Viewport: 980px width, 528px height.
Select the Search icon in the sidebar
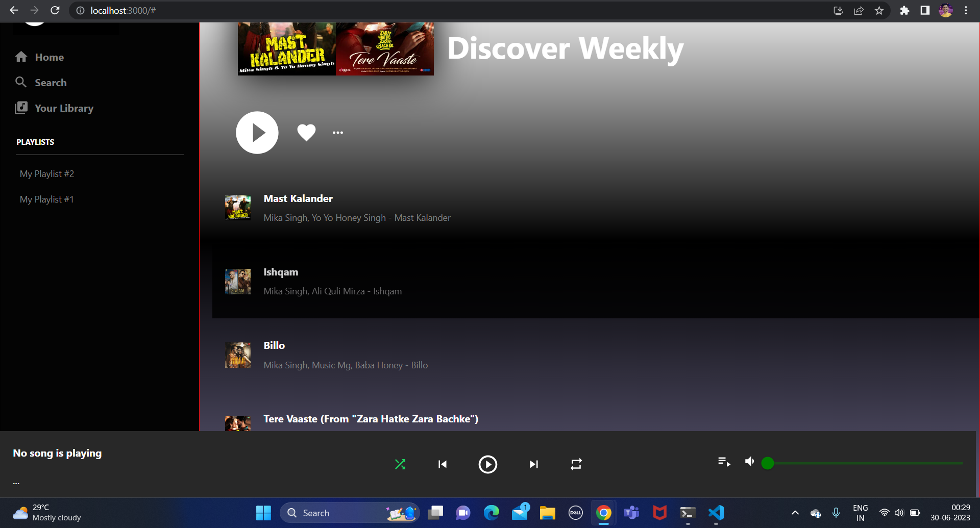(21, 82)
